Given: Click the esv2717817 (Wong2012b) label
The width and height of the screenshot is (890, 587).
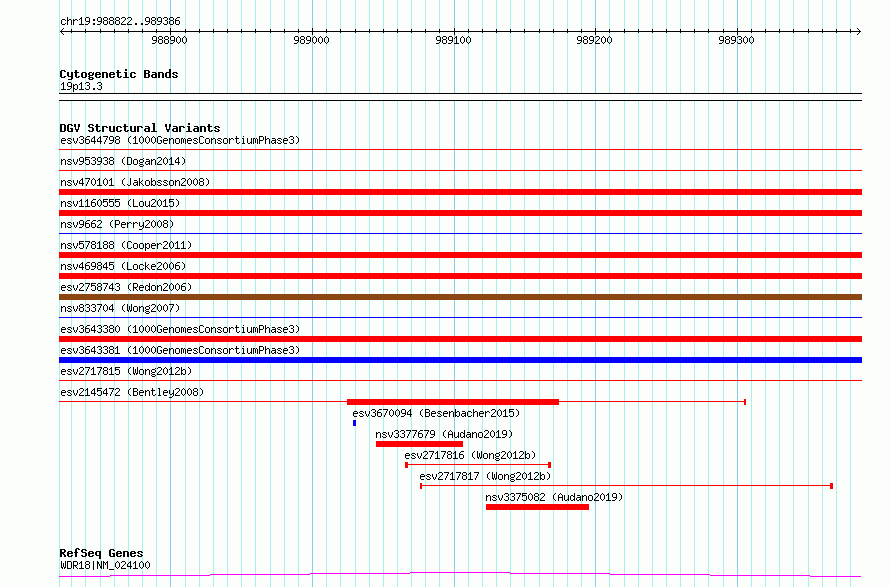Looking at the screenshot, I should coord(485,476).
